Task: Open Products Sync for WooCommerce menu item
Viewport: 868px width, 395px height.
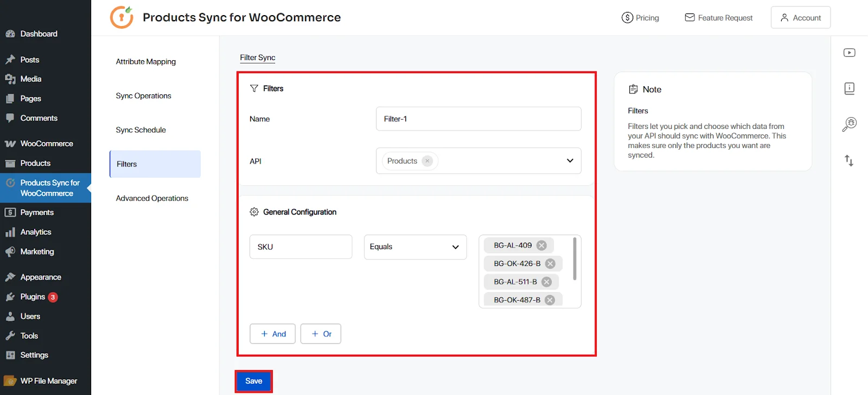Action: (x=46, y=188)
